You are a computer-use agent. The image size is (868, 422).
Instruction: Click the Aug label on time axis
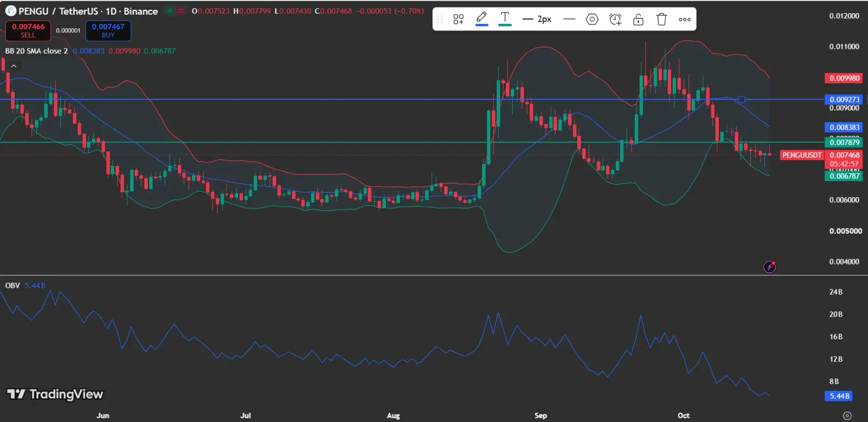point(393,415)
